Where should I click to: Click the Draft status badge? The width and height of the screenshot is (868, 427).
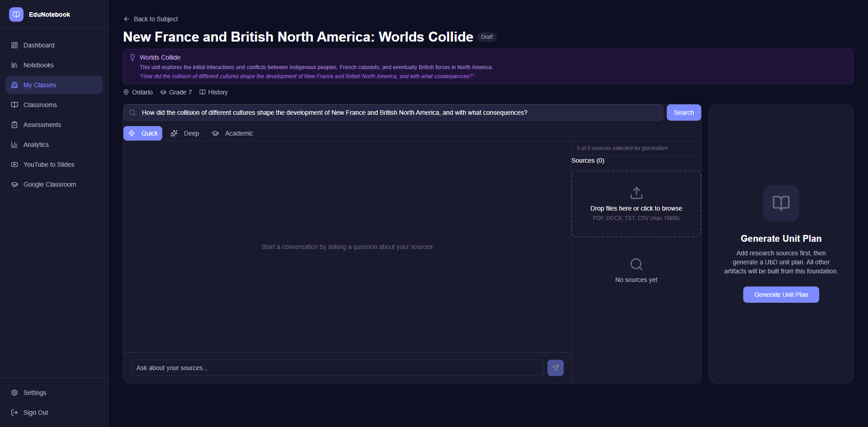coord(487,37)
